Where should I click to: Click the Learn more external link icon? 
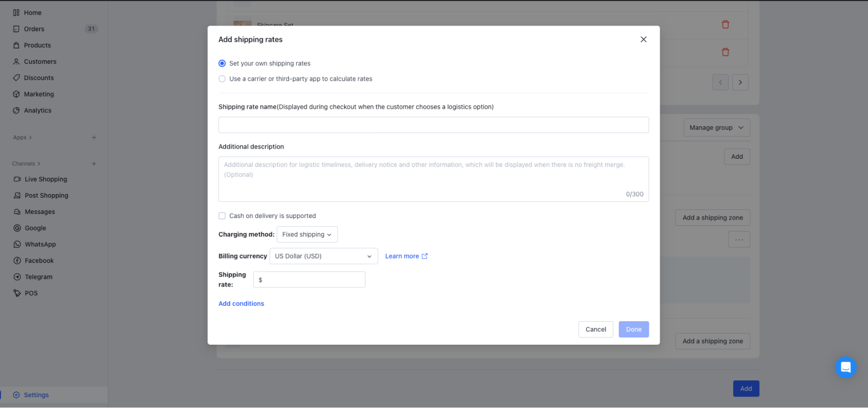pyautogui.click(x=425, y=256)
